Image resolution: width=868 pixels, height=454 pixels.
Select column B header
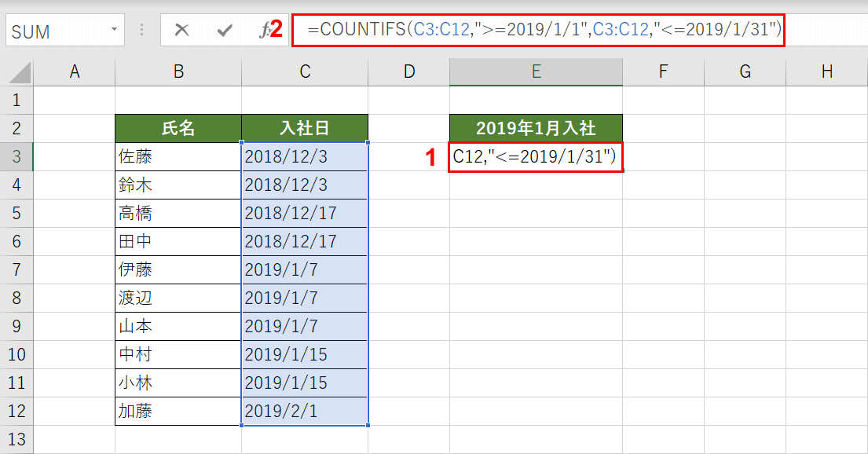click(178, 72)
